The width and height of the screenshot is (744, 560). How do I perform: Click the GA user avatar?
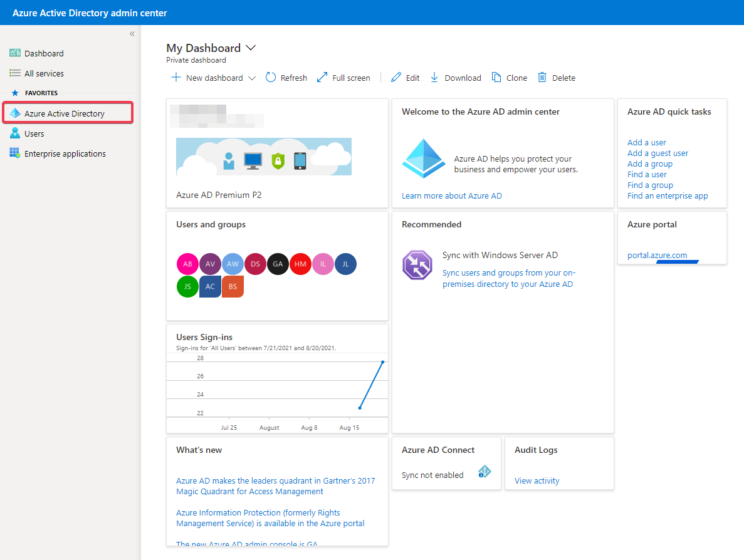click(278, 264)
